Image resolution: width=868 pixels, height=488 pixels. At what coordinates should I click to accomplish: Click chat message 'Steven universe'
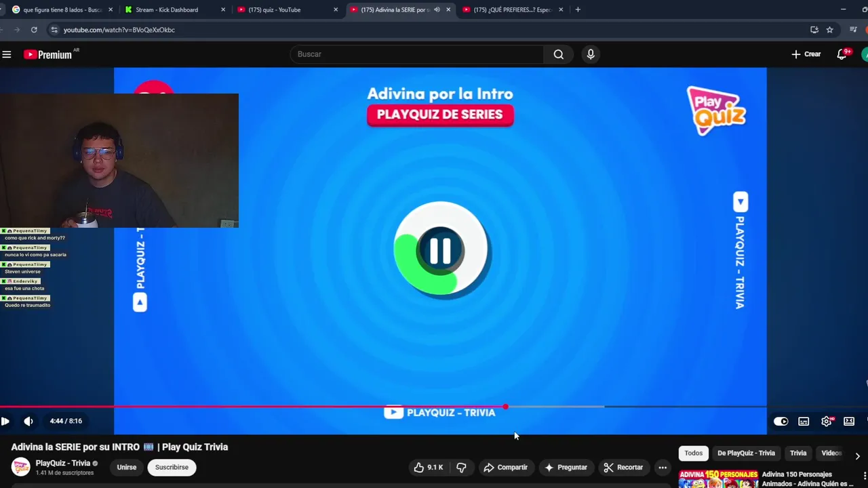pyautogui.click(x=22, y=271)
